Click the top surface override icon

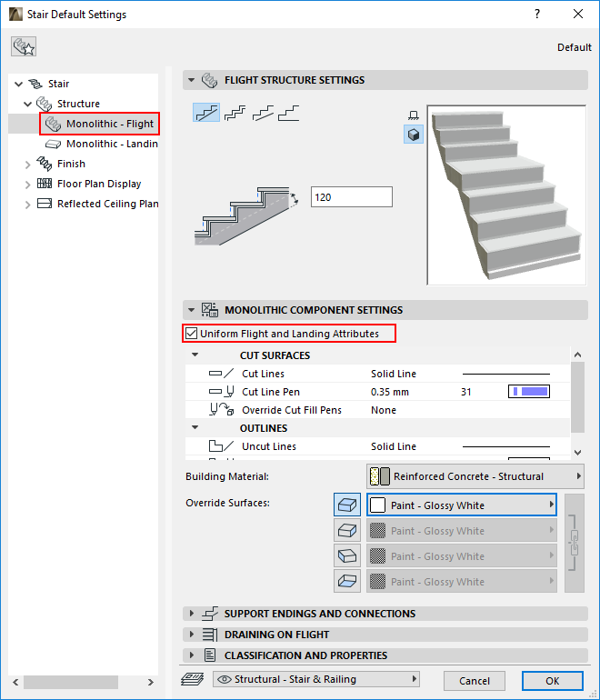(x=347, y=505)
